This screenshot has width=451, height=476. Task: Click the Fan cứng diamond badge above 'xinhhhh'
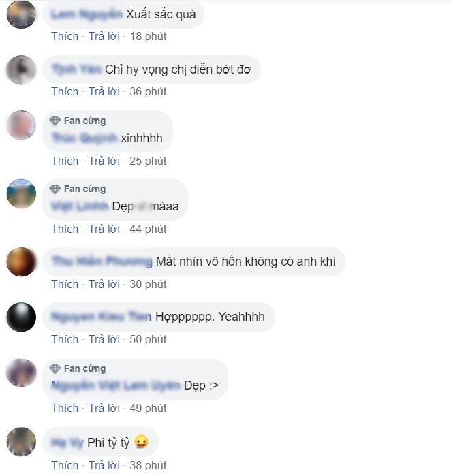(55, 121)
